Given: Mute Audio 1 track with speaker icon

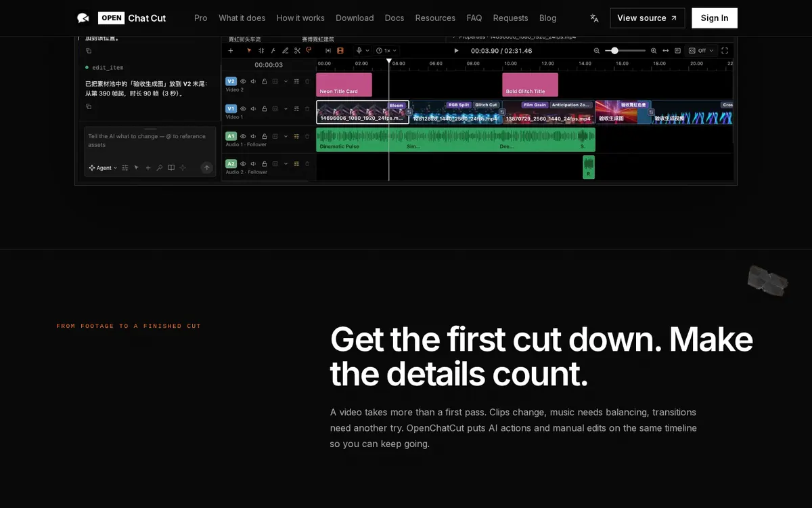Looking at the screenshot, I should [253, 136].
